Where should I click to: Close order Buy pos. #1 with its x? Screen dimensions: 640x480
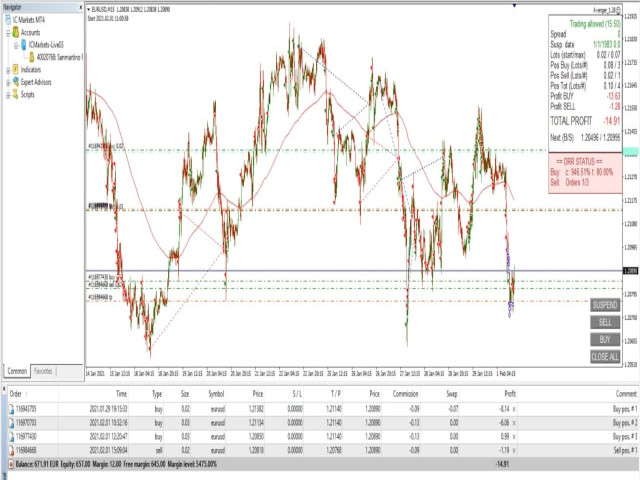point(514,409)
